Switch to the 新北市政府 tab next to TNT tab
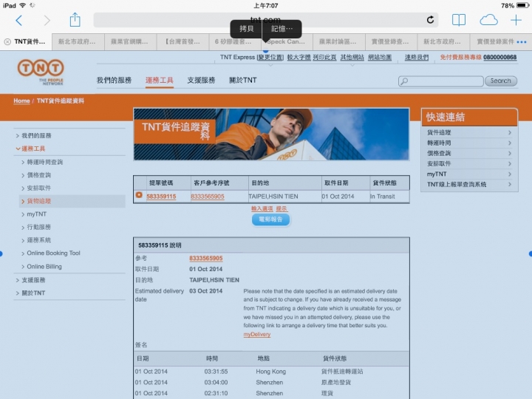This screenshot has width=532, height=399. pyautogui.click(x=78, y=41)
